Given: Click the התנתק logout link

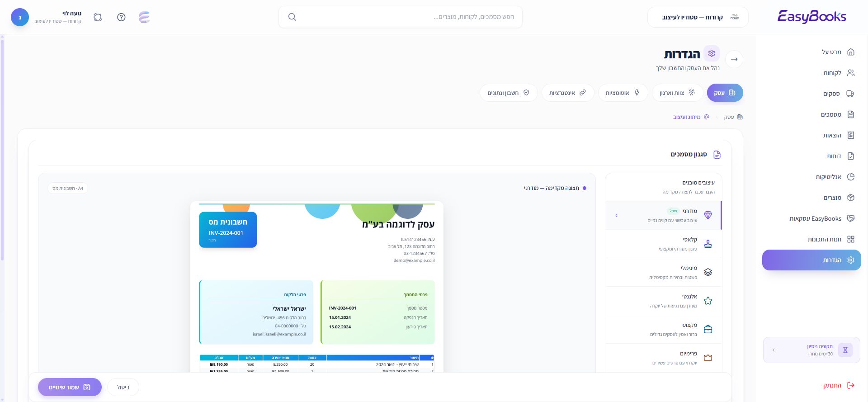Looking at the screenshot, I should (839, 385).
